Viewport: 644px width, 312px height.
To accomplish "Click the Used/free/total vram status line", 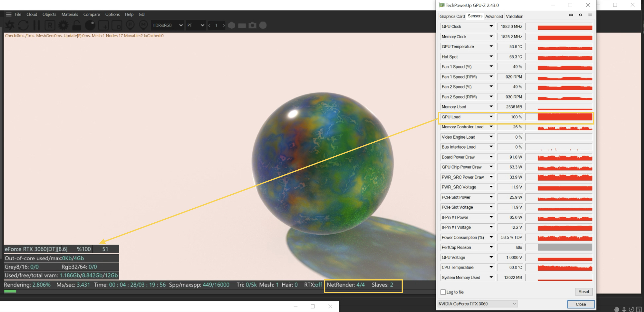I will 62,275.
